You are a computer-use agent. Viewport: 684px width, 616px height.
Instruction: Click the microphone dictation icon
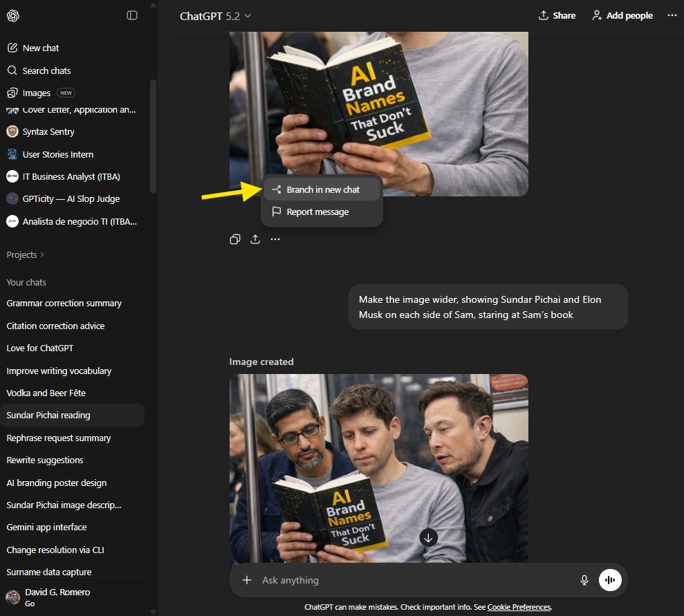584,580
